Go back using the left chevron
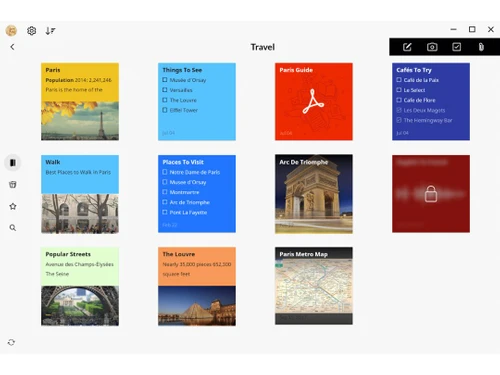This screenshot has height=375, width=500. [12, 47]
